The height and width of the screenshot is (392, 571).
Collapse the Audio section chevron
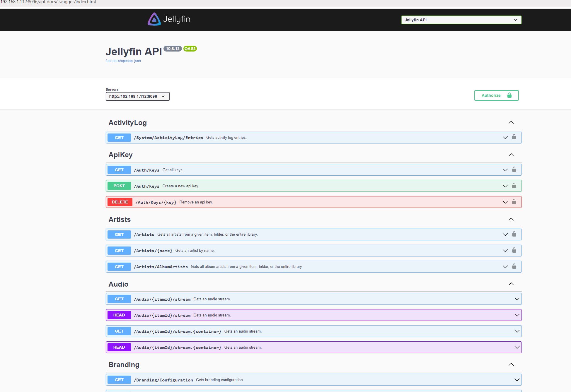[x=511, y=284]
